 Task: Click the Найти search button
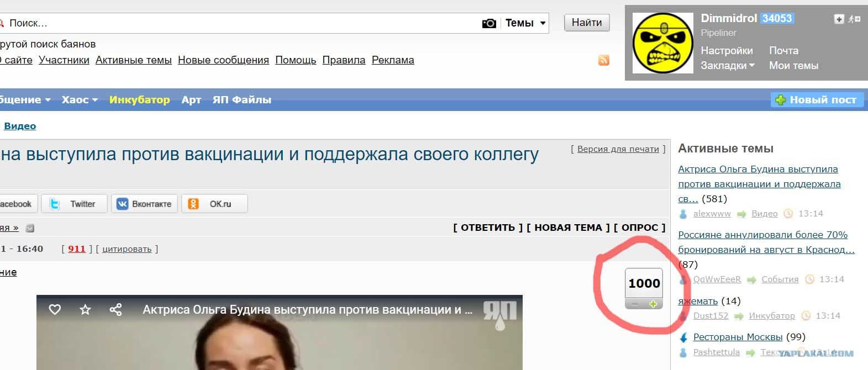point(587,23)
